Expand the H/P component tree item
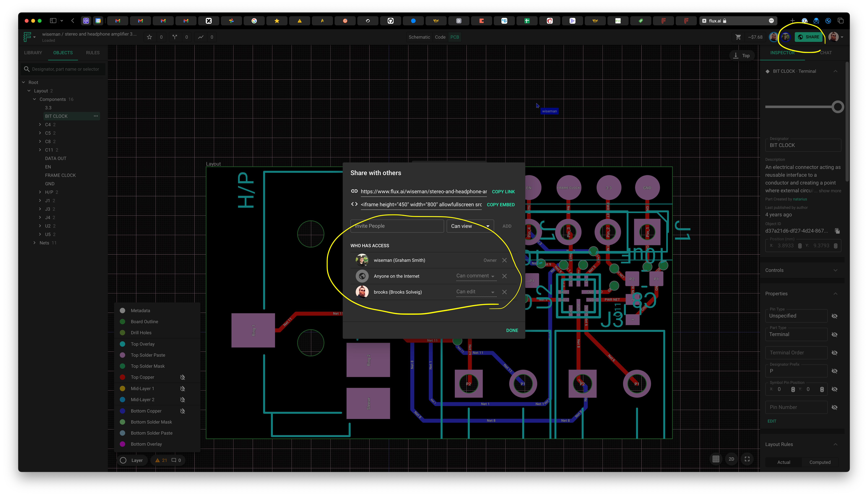Screen dimensions: 868x496 click(40, 192)
